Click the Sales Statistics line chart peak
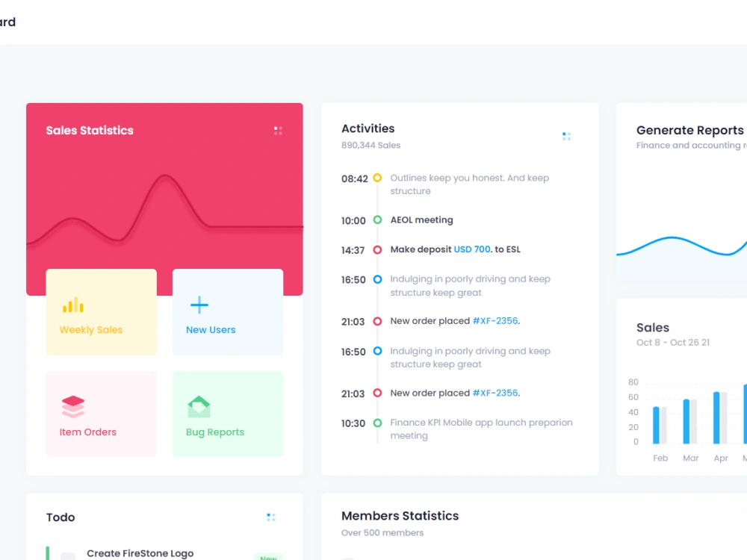The image size is (747, 560). (165, 177)
